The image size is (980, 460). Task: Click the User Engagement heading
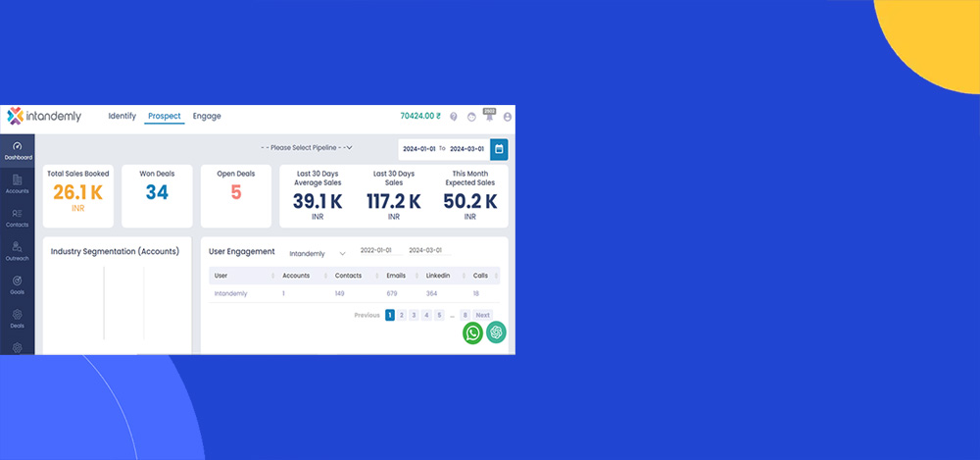[241, 252]
